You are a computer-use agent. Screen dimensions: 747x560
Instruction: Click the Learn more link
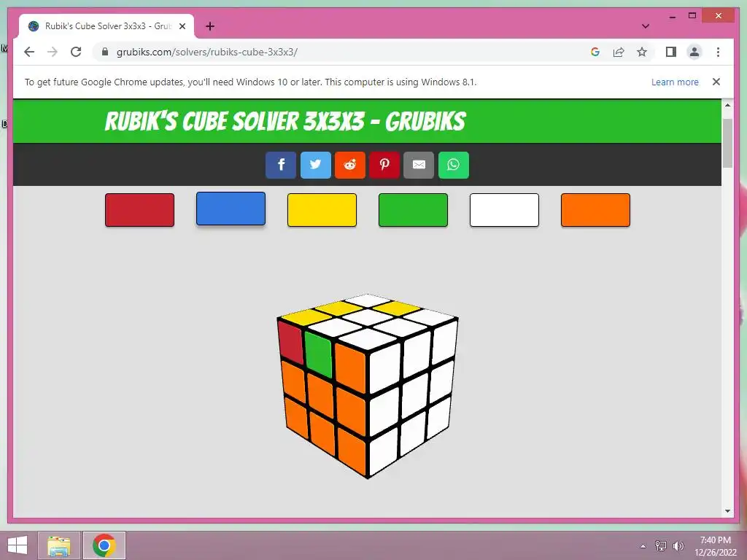[675, 82]
